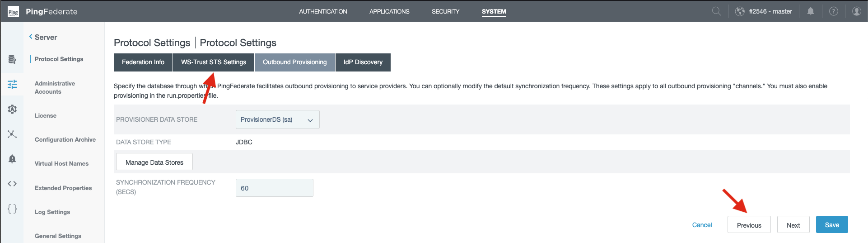The image size is (868, 243).
Task: Collapse the Server menu via back chevron
Action: [31, 37]
